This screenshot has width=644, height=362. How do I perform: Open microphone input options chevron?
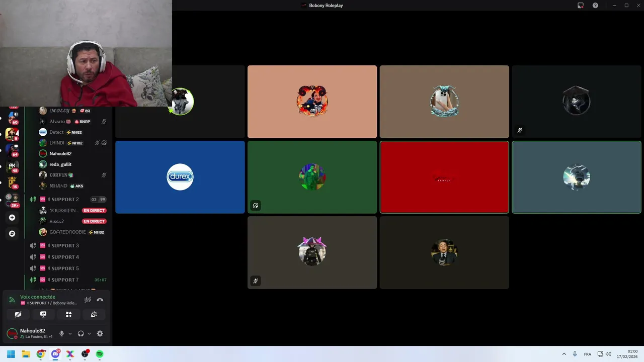[x=70, y=333]
